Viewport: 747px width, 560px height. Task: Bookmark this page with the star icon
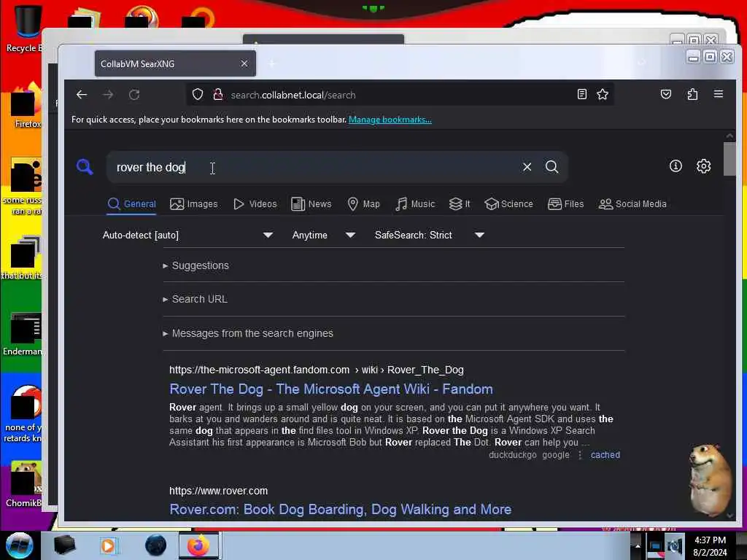click(x=603, y=94)
